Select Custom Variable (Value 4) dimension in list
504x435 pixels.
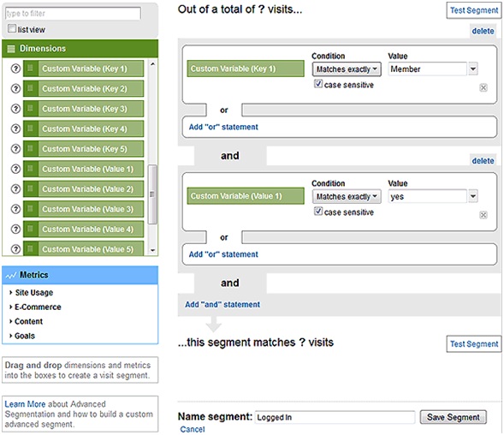pyautogui.click(x=84, y=229)
